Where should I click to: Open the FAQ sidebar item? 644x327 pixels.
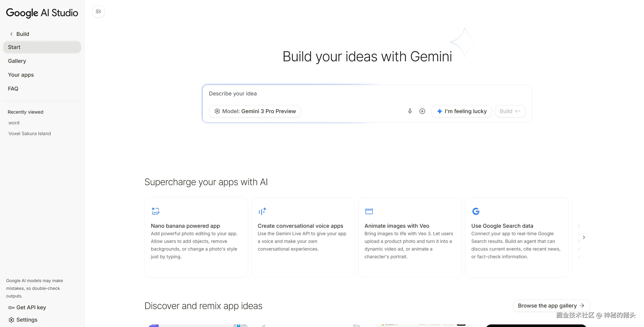(13, 89)
